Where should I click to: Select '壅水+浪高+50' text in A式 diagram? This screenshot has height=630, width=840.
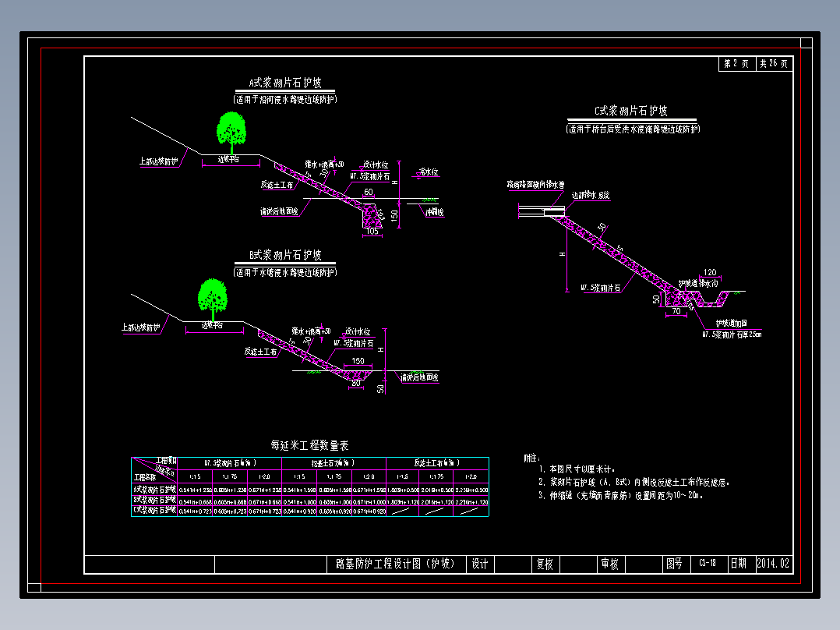click(x=325, y=165)
